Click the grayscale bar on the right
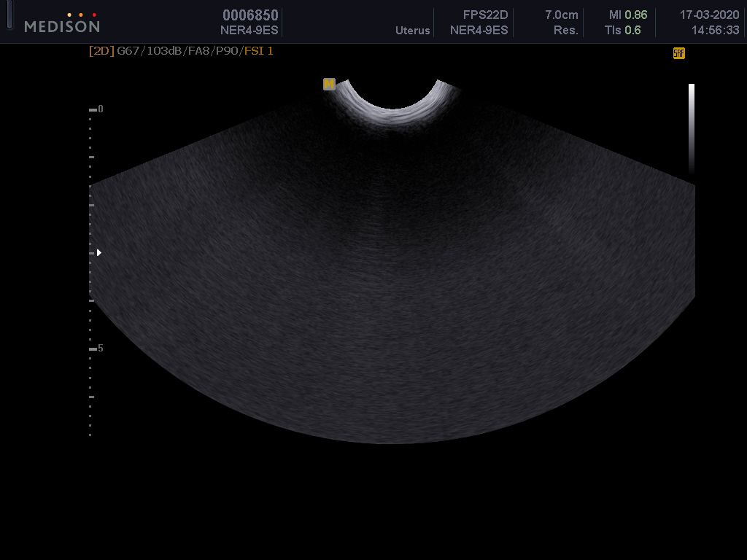Image resolution: width=747 pixels, height=560 pixels. click(691, 128)
